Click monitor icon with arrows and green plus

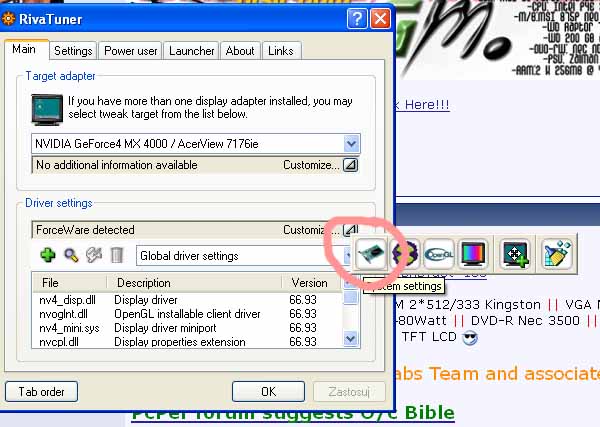click(515, 254)
